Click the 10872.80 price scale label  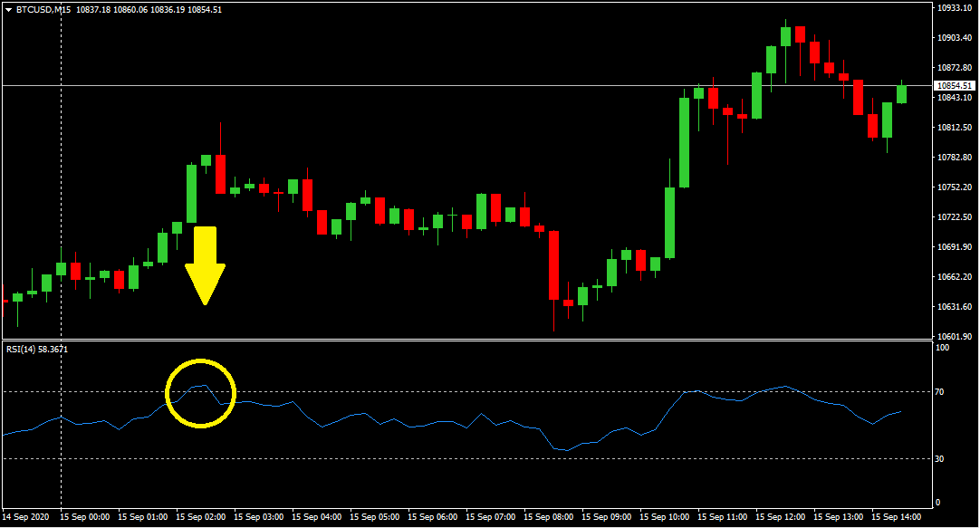click(x=955, y=68)
